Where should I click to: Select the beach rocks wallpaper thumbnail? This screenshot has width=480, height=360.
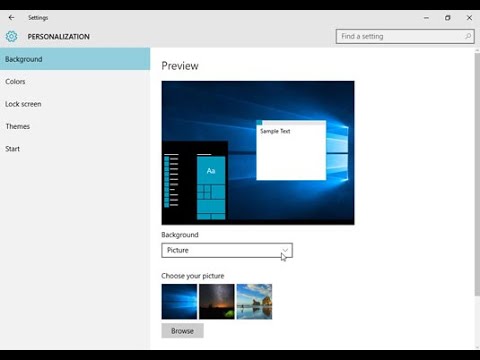254,302
